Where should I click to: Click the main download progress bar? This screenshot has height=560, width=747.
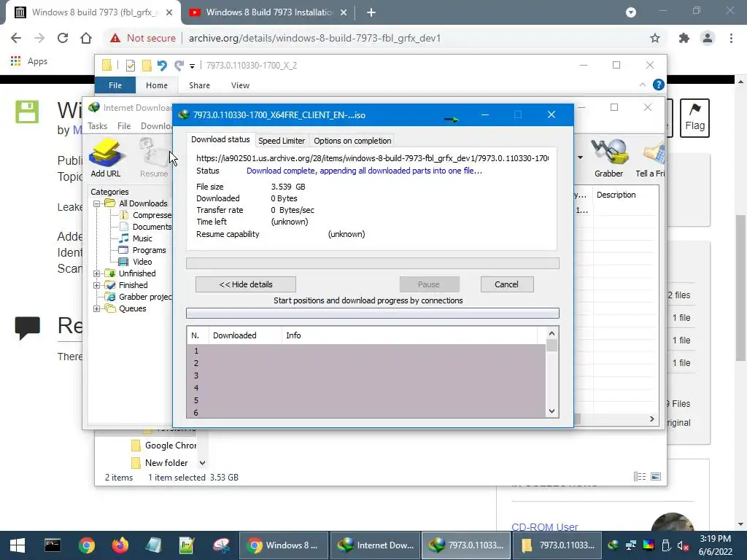pyautogui.click(x=373, y=263)
